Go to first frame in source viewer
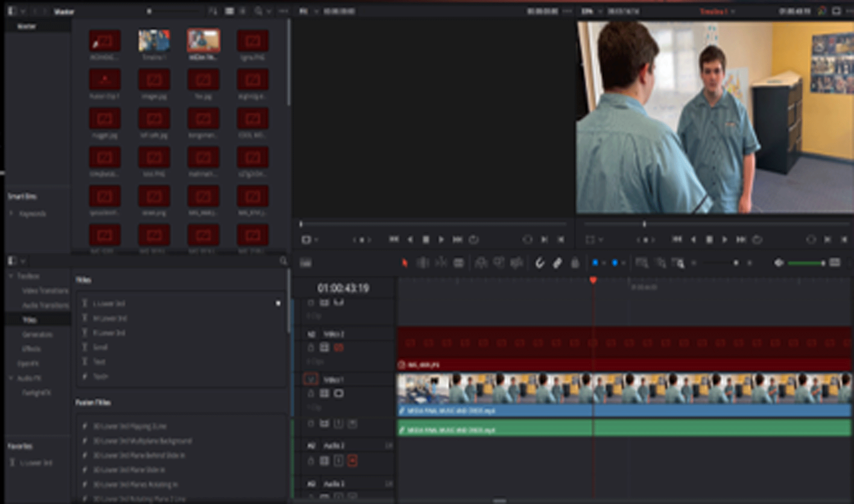Viewport: 854px width, 504px height. pyautogui.click(x=394, y=240)
